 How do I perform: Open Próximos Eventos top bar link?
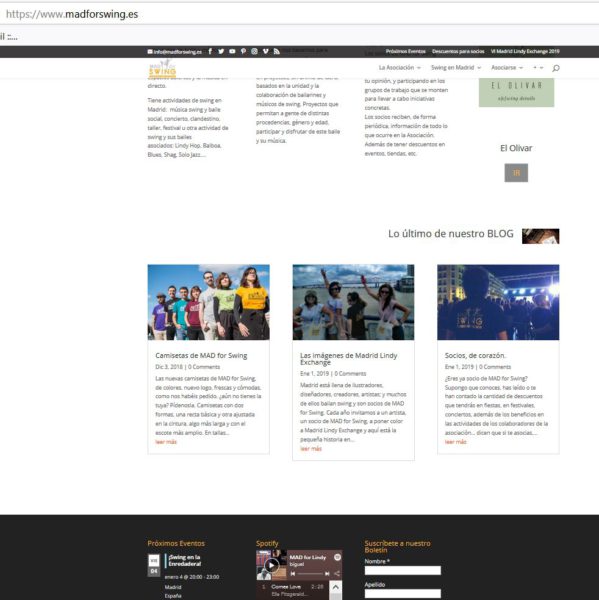point(405,51)
